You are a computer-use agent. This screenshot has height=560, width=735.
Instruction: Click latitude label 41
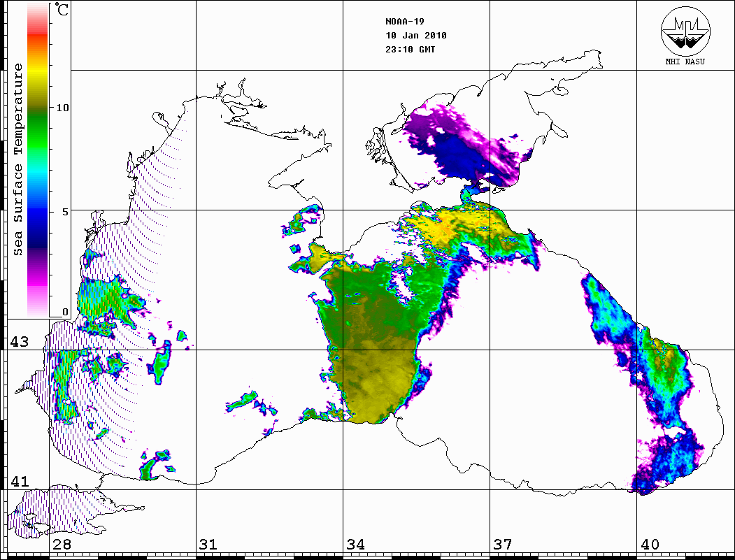click(x=19, y=482)
